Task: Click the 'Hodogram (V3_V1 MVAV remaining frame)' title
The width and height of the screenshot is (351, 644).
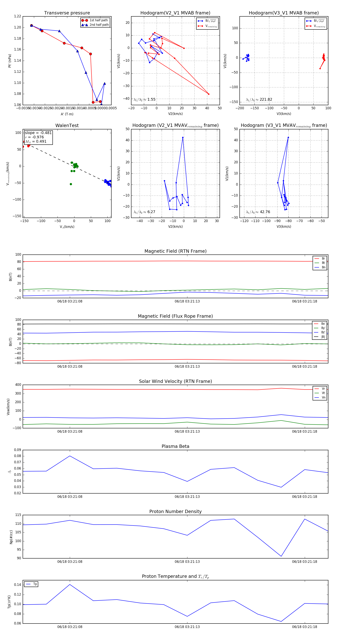Action: pos(284,125)
